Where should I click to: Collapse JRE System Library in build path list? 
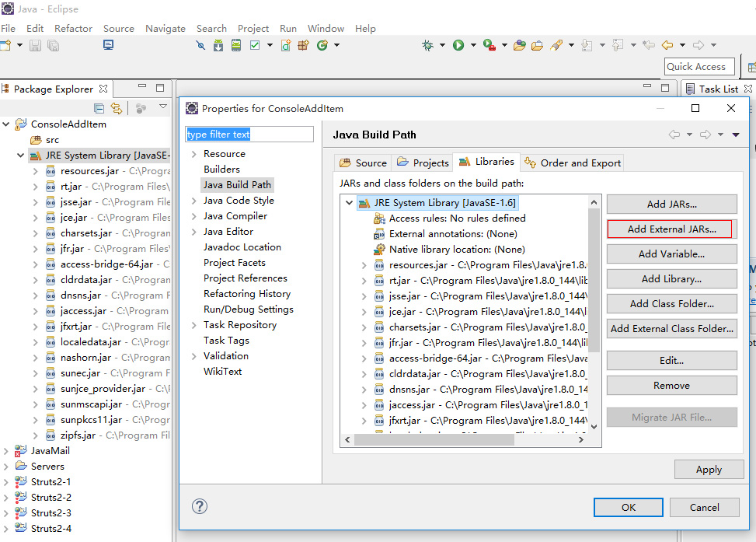pyautogui.click(x=349, y=203)
